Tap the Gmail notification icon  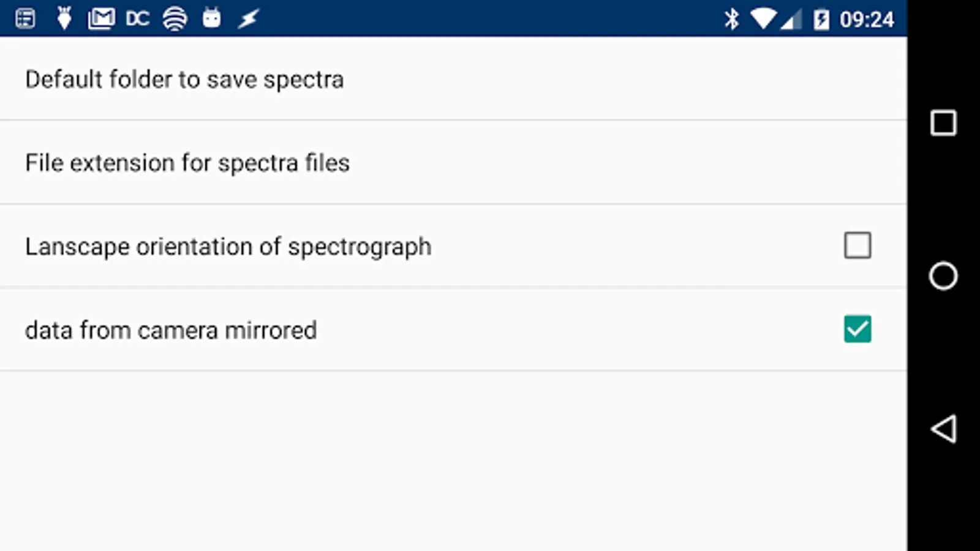(x=101, y=19)
